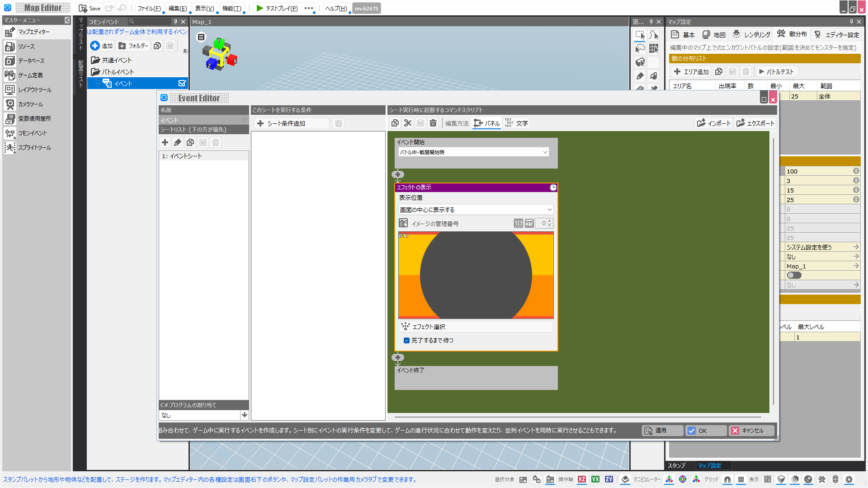The image size is (868, 488).
Task: Open レイアウトツール in the master menu
Action: pos(34,89)
